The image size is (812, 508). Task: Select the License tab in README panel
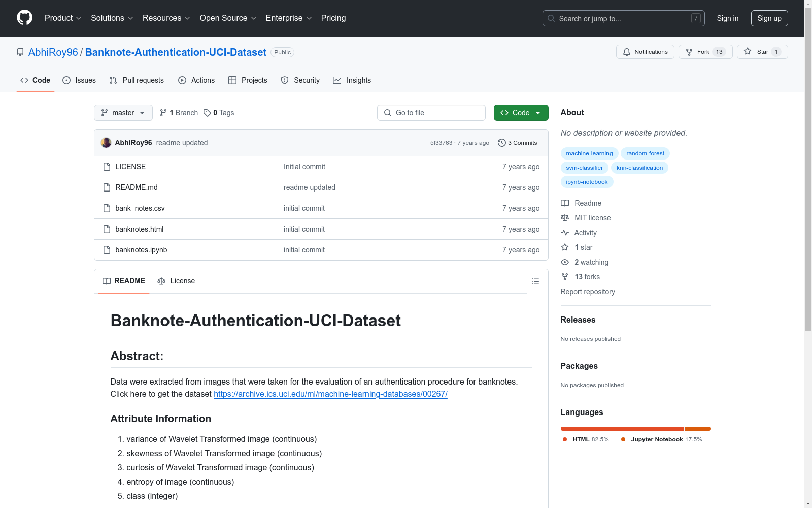tap(176, 281)
